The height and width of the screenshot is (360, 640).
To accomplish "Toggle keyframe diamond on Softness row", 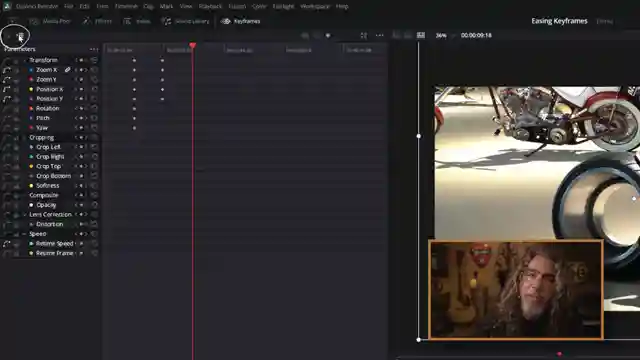I will pos(81,186).
